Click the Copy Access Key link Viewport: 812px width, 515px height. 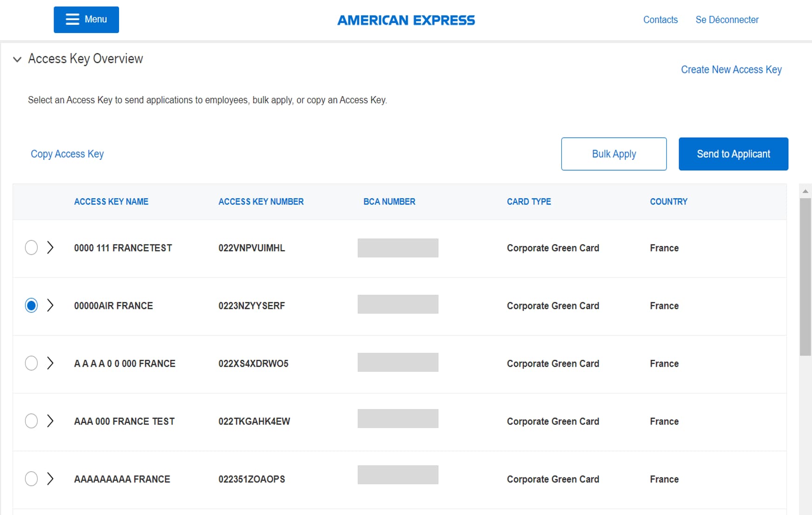(x=67, y=154)
